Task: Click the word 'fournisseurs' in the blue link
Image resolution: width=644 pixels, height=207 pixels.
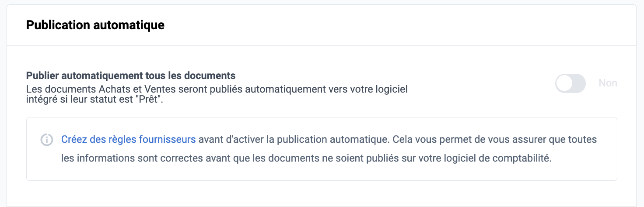Action: click(167, 140)
